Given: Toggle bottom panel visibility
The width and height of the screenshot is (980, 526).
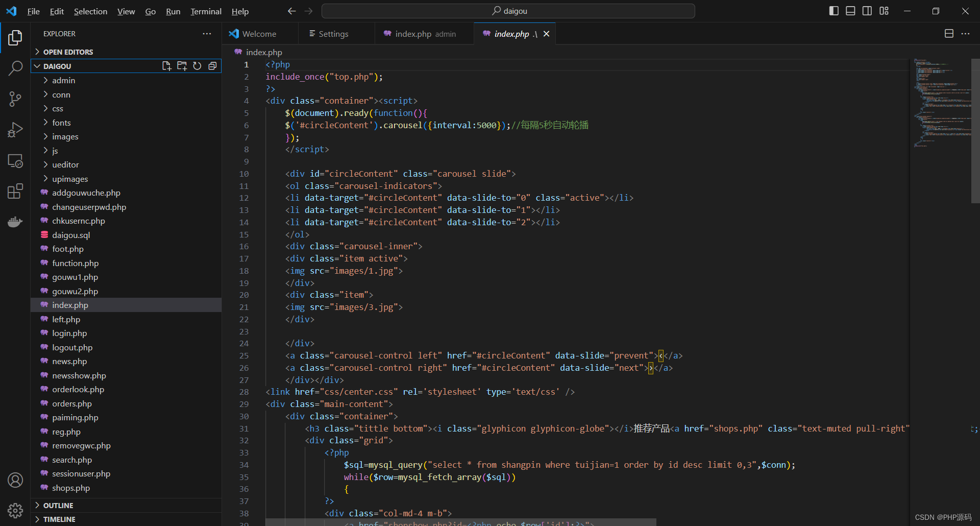Looking at the screenshot, I should point(850,11).
